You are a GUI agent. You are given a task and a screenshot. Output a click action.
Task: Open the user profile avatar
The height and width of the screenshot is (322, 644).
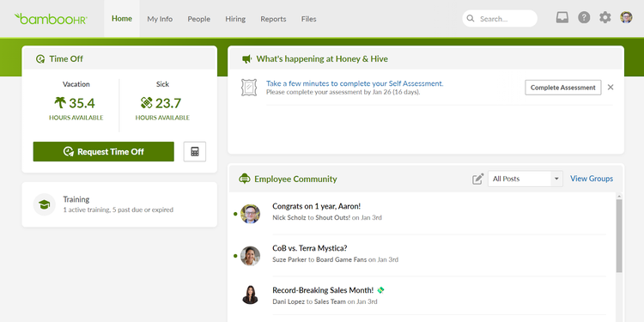(626, 18)
